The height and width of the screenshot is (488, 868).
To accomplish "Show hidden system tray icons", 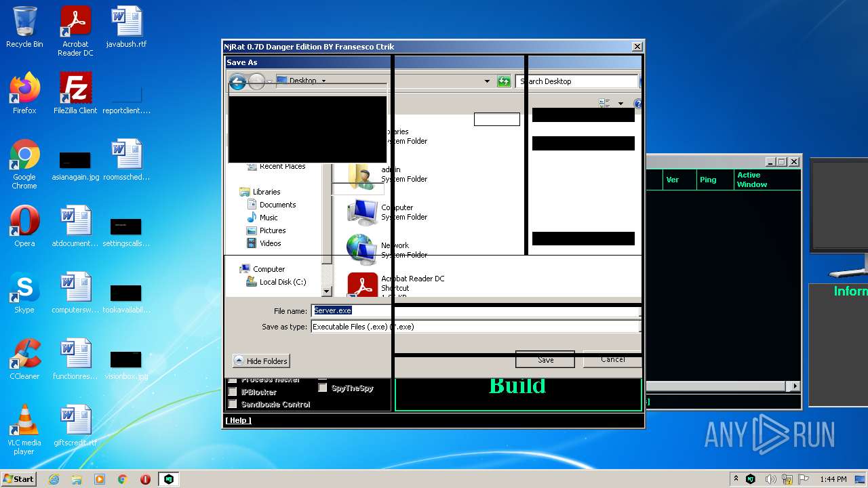I will pos(736,479).
